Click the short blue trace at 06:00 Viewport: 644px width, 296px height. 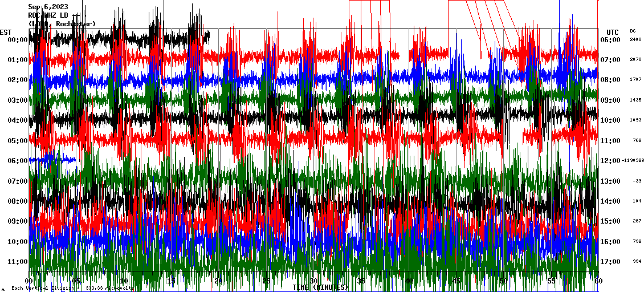click(52, 160)
